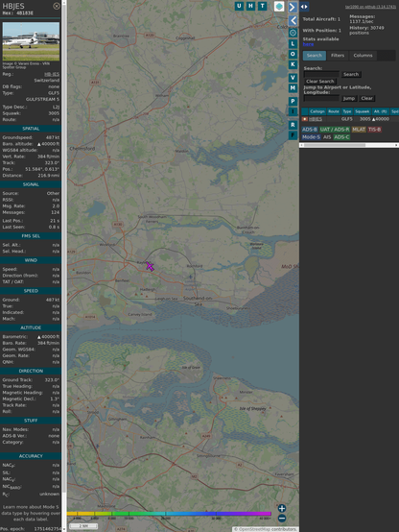Expand sidebar with right chevron arrow
This screenshot has height=532, width=399.
pos(293,8)
